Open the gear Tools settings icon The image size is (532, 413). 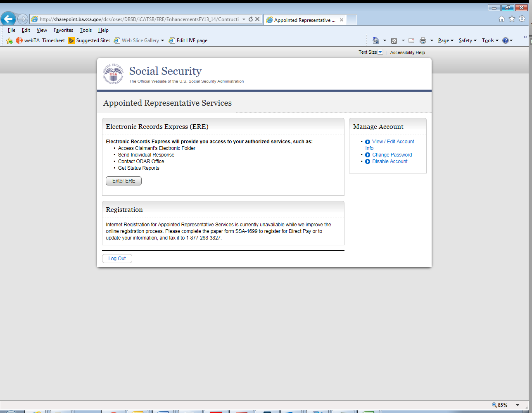click(x=522, y=19)
